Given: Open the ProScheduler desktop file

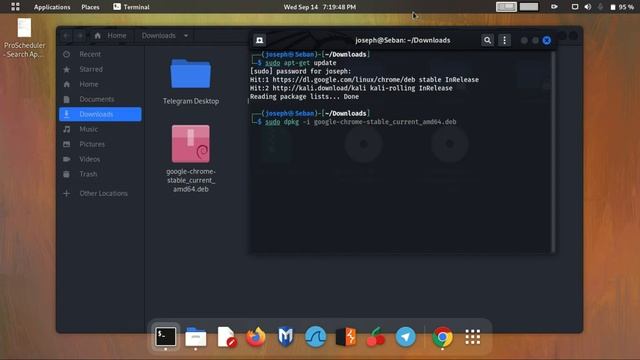Looking at the screenshot, I should (24, 38).
